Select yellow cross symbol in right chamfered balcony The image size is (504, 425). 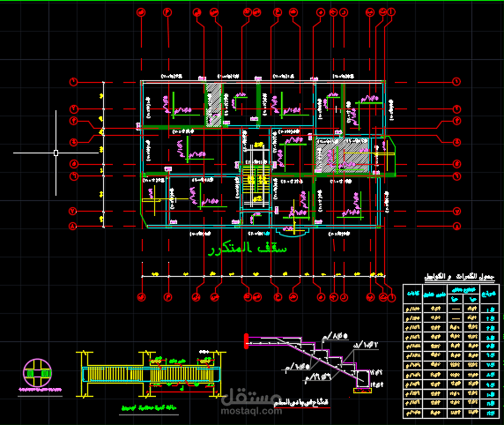[387, 155]
